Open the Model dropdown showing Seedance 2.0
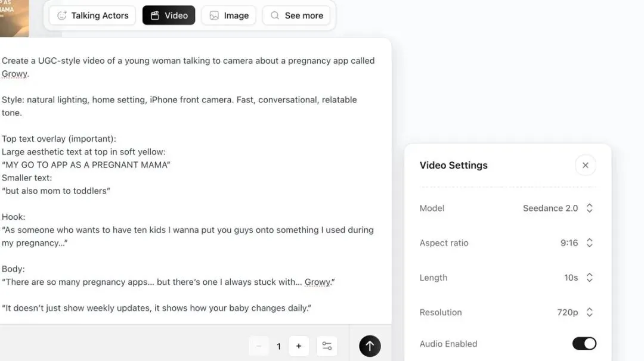This screenshot has width=644, height=361. pyautogui.click(x=558, y=208)
